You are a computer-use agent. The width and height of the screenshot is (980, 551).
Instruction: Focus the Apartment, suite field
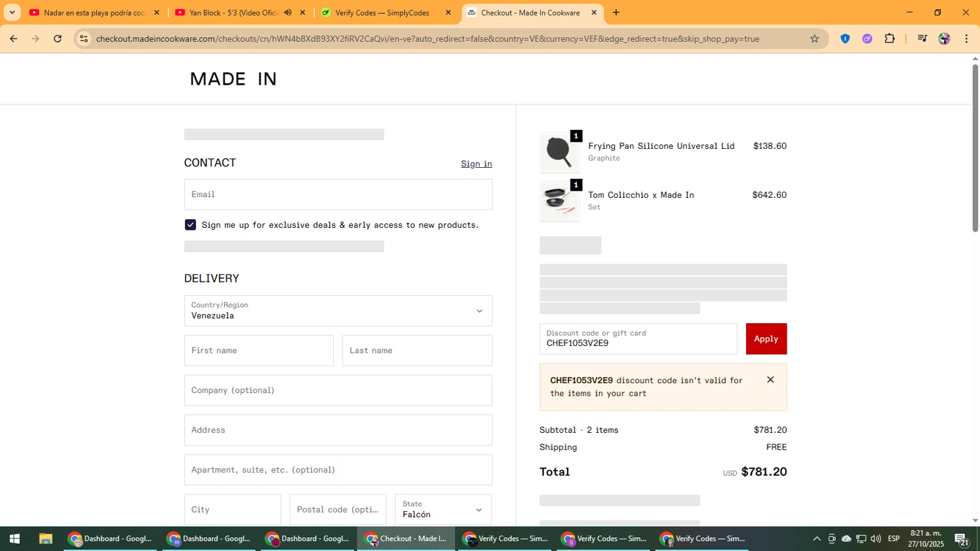(338, 470)
